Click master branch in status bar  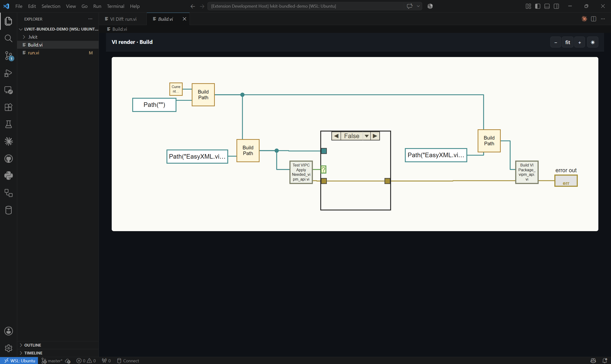click(x=52, y=361)
